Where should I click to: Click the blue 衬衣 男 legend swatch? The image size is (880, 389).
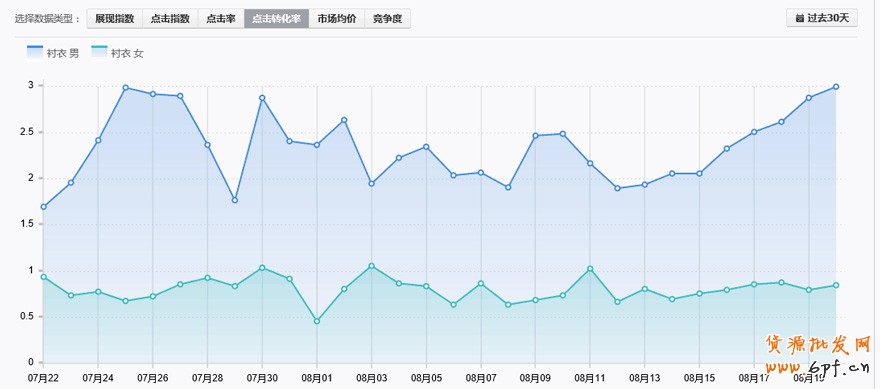(x=35, y=52)
